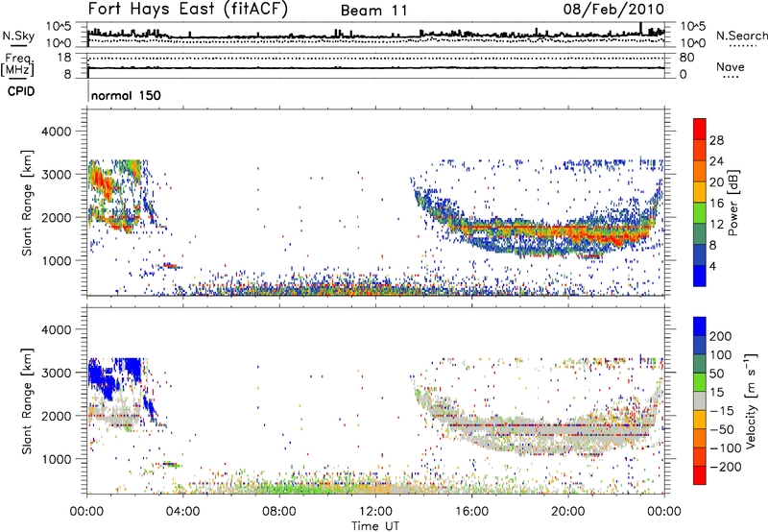Click the '28' tick on the power colorbar
Screen dimensions: 768x532
coord(716,140)
